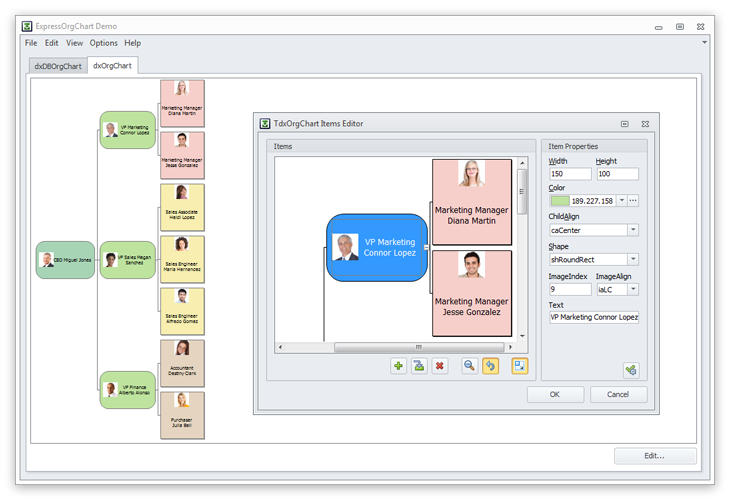Select Jesse Gonzalez node in editor
Image resolution: width=730 pixels, height=500 pixels.
pyautogui.click(x=472, y=293)
